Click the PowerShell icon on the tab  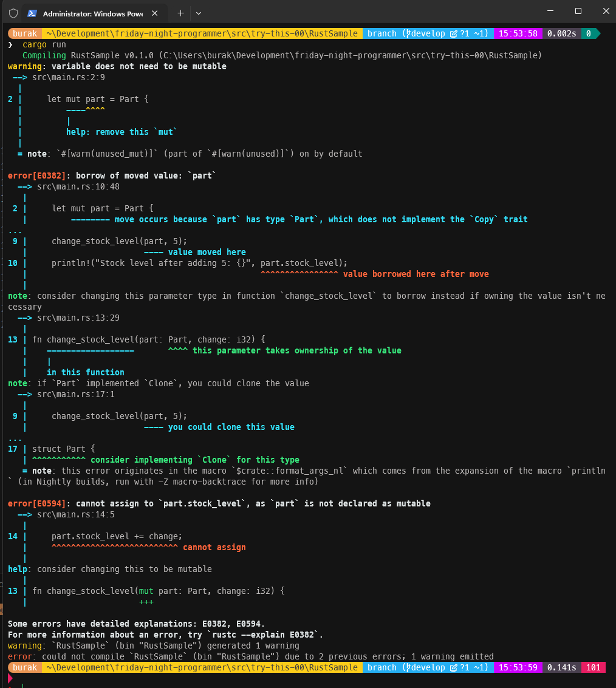coord(33,13)
